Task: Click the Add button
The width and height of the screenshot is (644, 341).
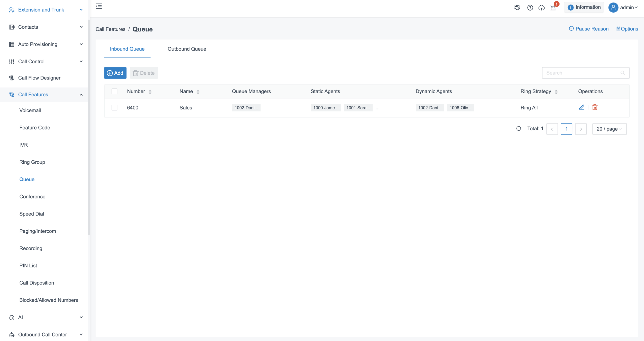Action: pos(115,73)
